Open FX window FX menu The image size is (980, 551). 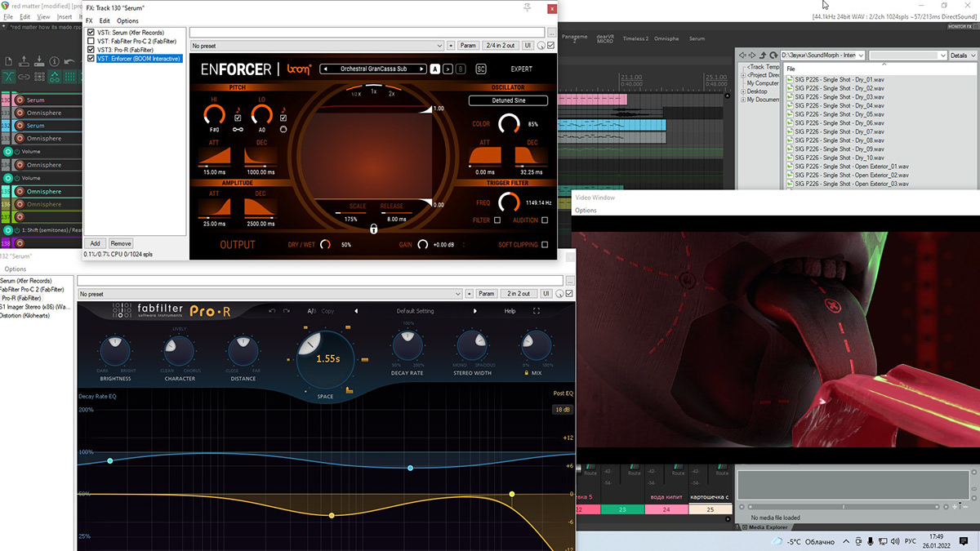[90, 20]
